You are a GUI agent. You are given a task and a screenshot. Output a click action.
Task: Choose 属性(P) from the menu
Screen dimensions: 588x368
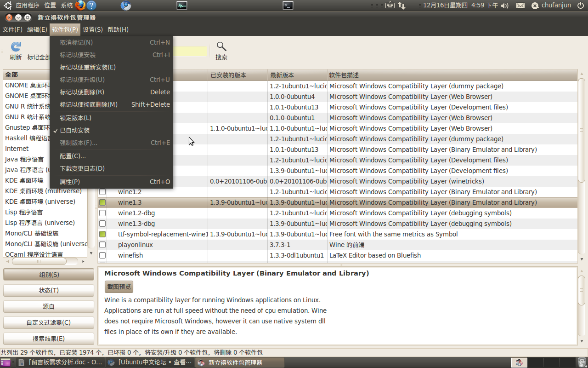[111, 182]
